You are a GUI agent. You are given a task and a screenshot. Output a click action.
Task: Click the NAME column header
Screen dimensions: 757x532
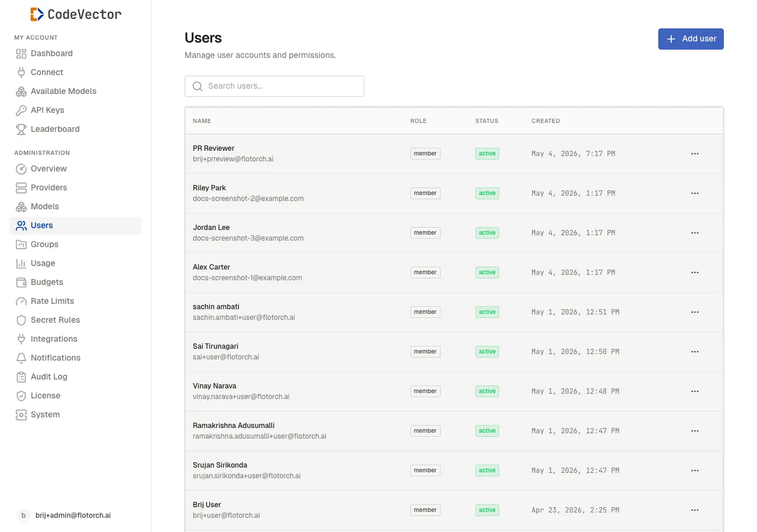[x=202, y=121]
